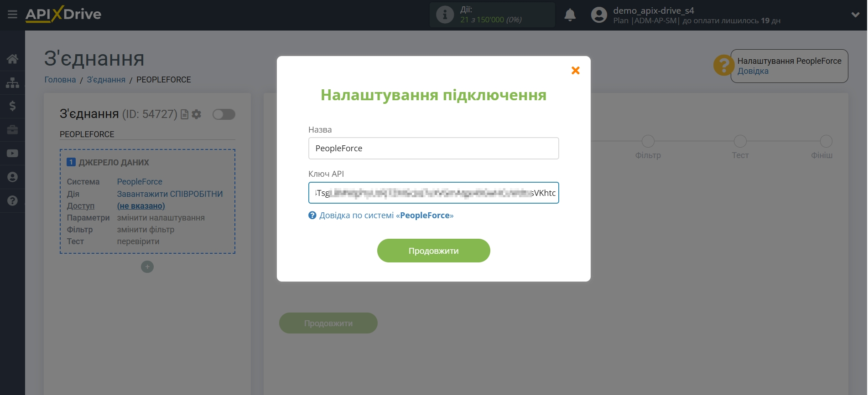Open the help question sidebar icon

coord(12,201)
